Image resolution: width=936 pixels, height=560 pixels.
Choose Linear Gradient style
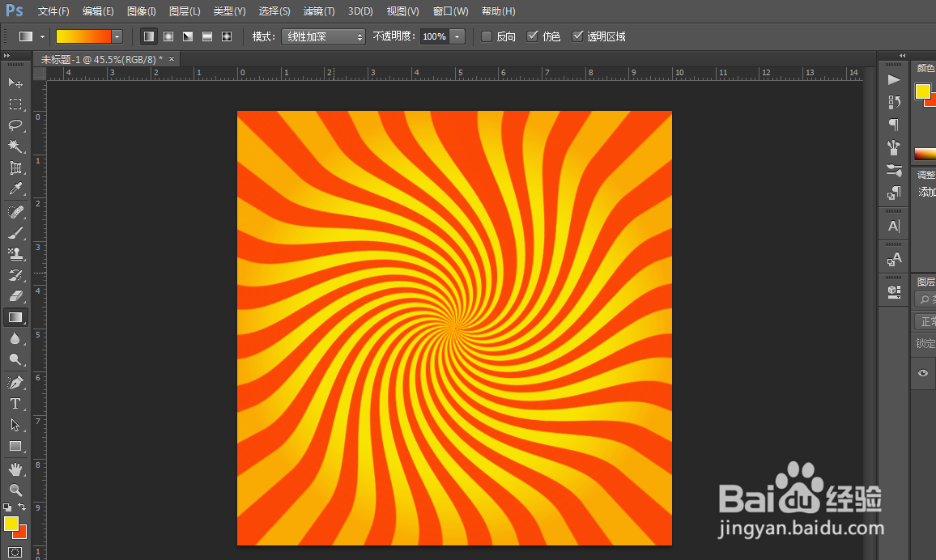pyautogui.click(x=149, y=36)
